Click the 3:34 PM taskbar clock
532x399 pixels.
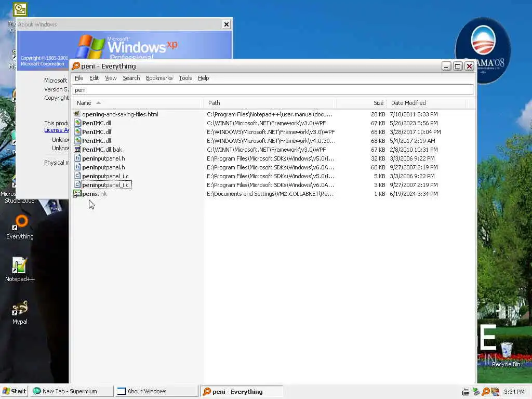click(514, 392)
